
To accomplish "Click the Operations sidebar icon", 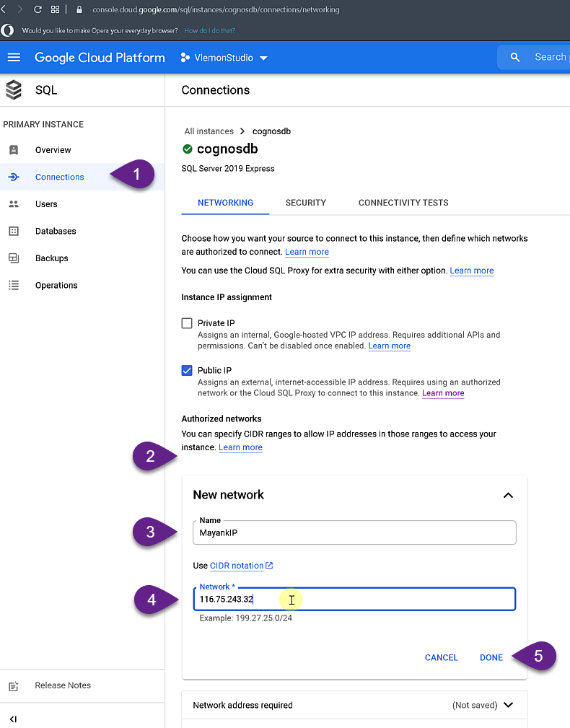I will (x=13, y=286).
